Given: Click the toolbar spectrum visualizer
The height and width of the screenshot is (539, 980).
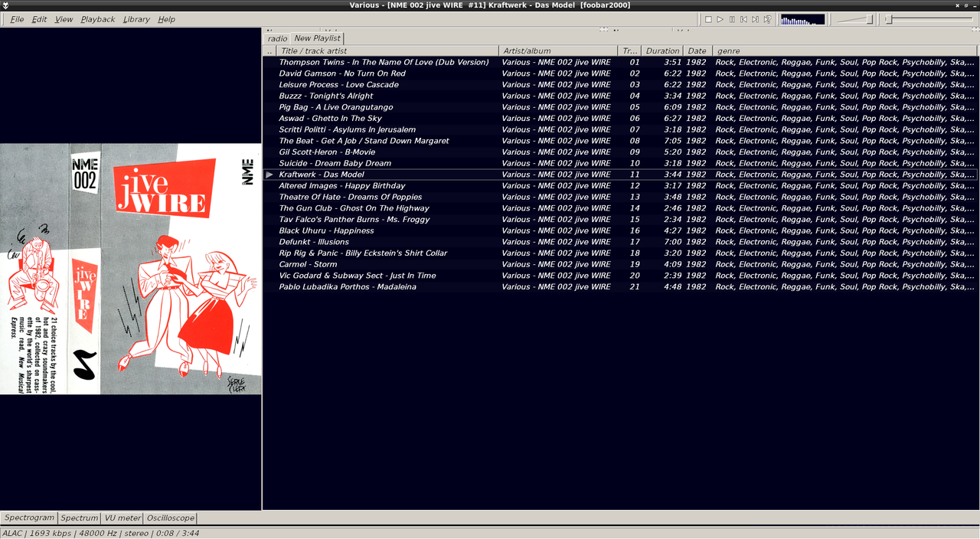Looking at the screenshot, I should [x=802, y=19].
